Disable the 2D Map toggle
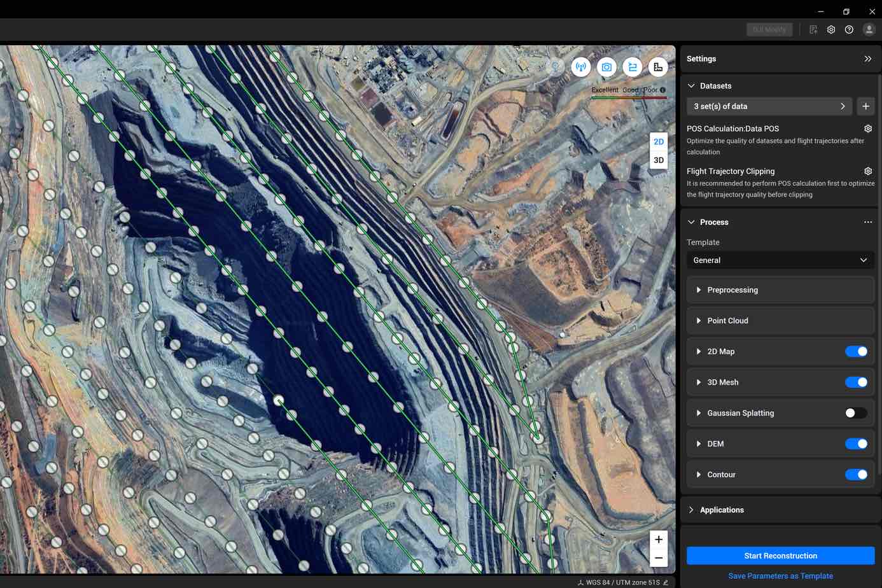Image resolution: width=882 pixels, height=588 pixels. [855, 351]
